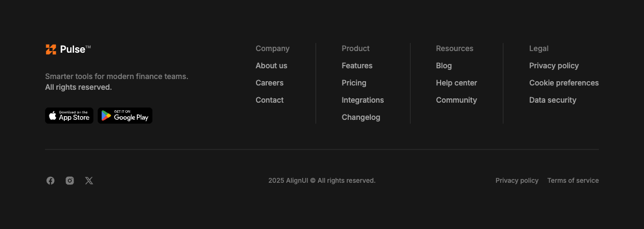Visit the Instagram social icon

(x=70, y=181)
